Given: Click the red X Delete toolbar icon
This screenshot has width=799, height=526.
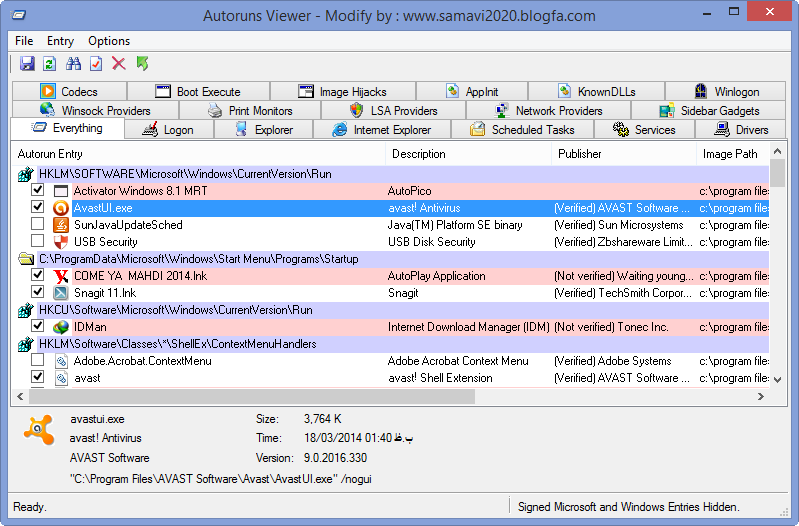Looking at the screenshot, I should click(119, 64).
